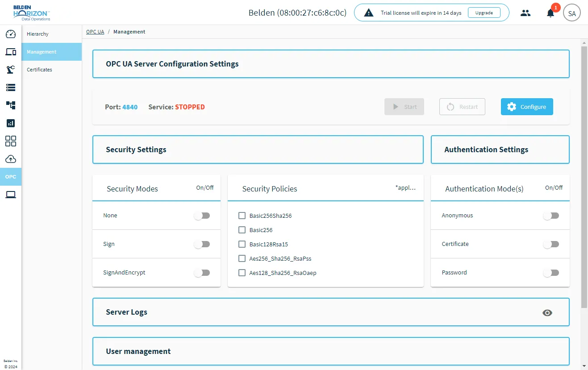Click the Configure button
Viewport: 588px width, 370px height.
[x=527, y=107]
